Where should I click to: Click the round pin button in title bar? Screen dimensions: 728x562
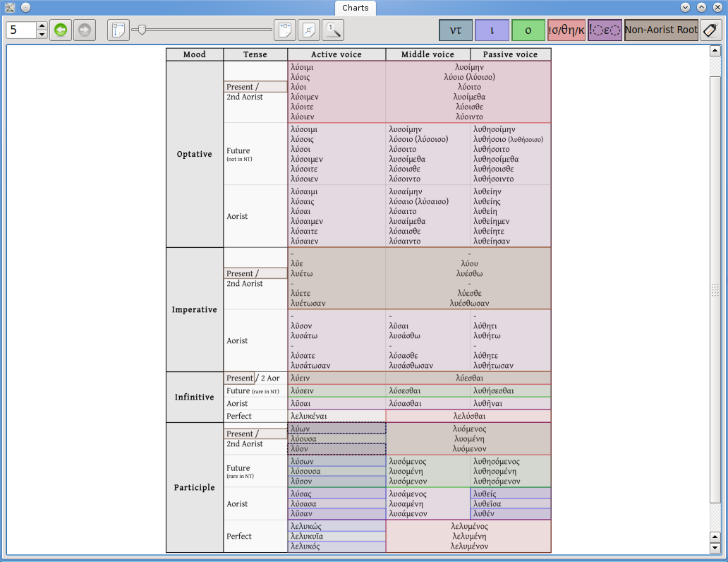26,8
